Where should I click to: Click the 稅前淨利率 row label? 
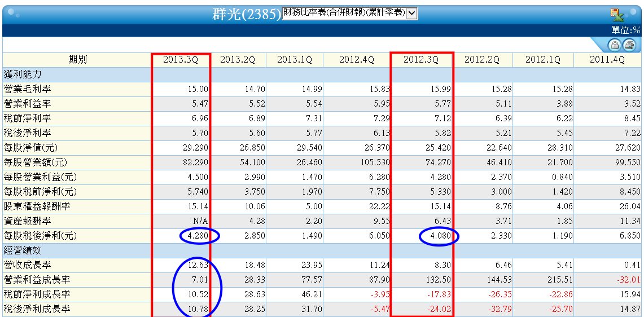pos(28,118)
